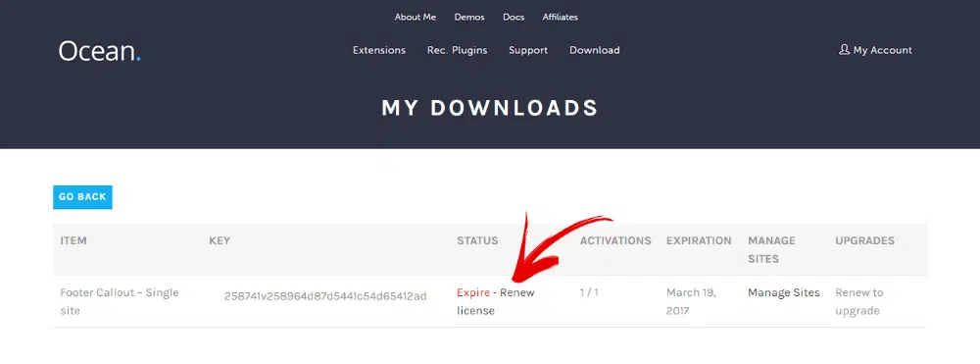The image size is (980, 364).
Task: Select the license key text
Action: (x=325, y=296)
